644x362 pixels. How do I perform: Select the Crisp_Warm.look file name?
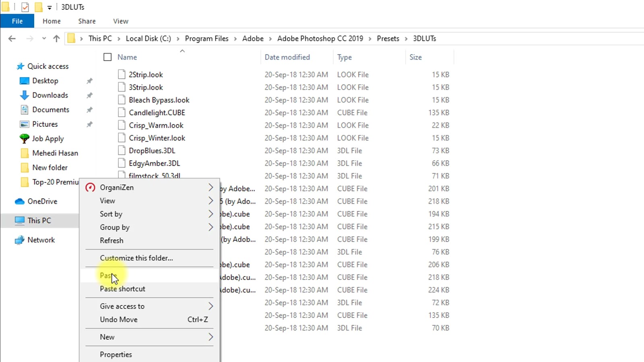click(x=156, y=125)
